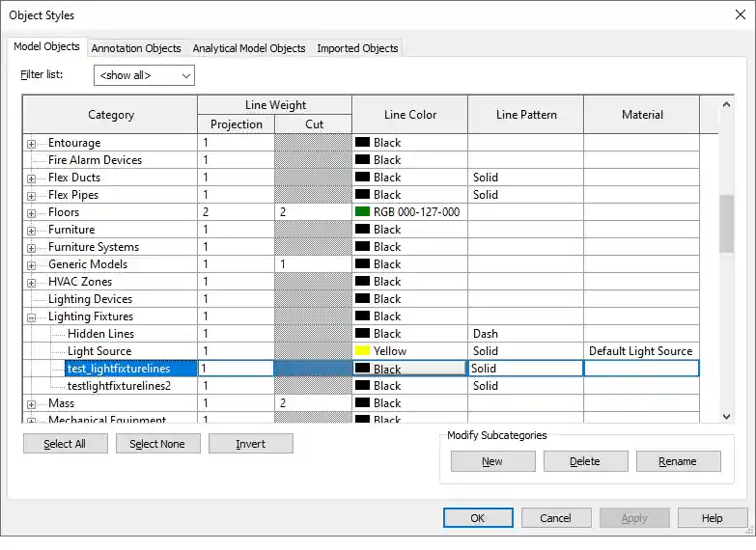This screenshot has width=756, height=550.
Task: Click the green Floors line color swatch
Action: point(363,212)
